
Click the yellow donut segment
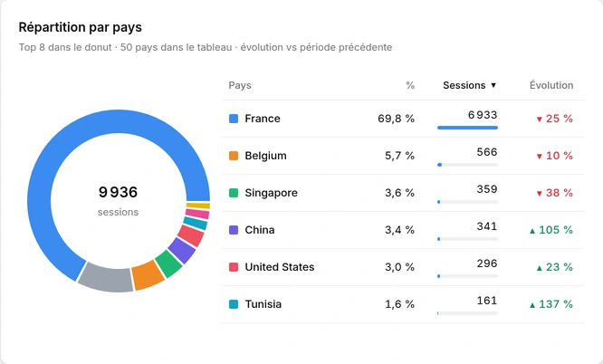click(198, 206)
